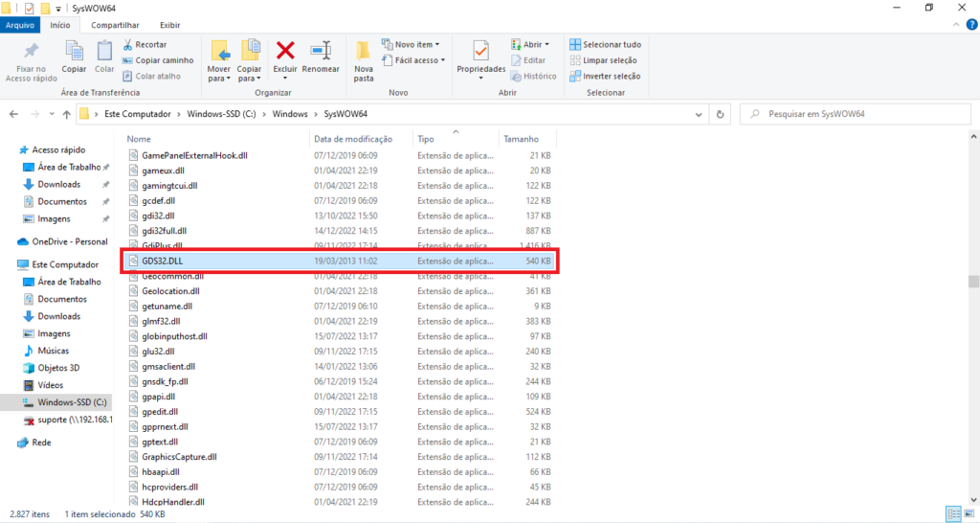Click Fixar no Acesso rápido pin icon

pyautogui.click(x=32, y=51)
